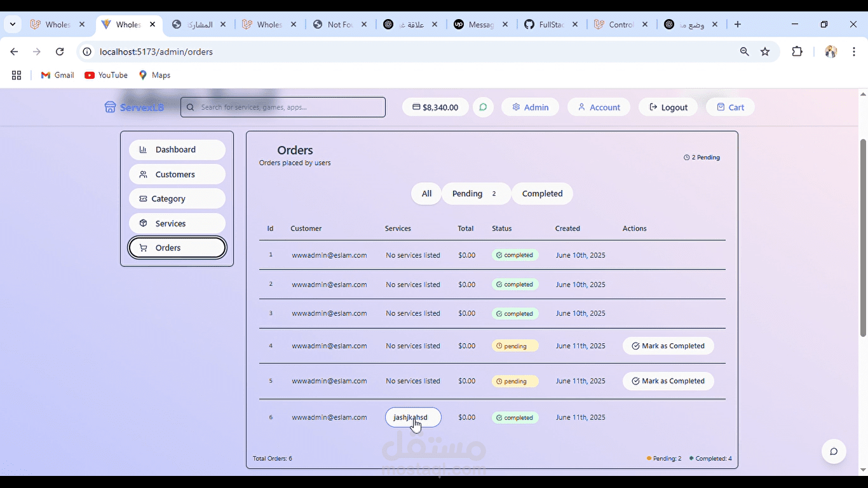Reload the page
The height and width of the screenshot is (488, 868).
pos(60,51)
